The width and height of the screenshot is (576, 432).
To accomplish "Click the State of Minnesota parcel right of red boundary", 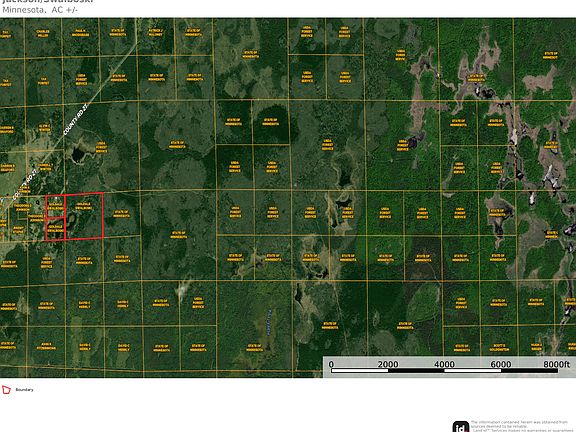I will coord(121,214).
